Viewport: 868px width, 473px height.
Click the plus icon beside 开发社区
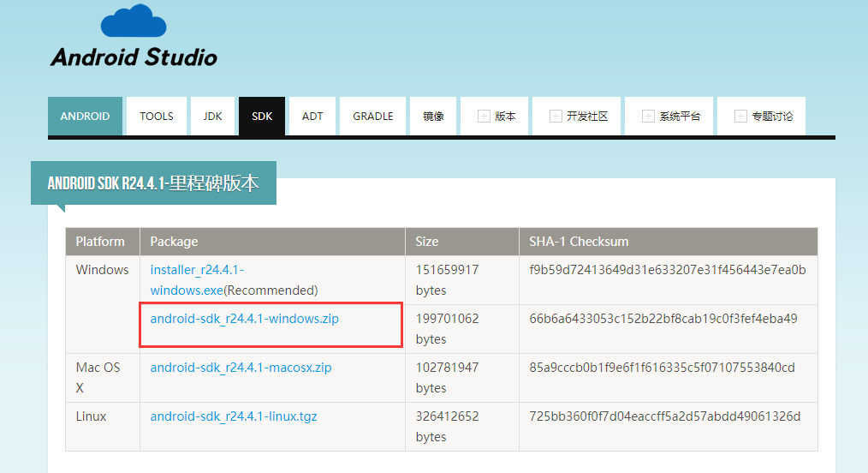point(556,117)
